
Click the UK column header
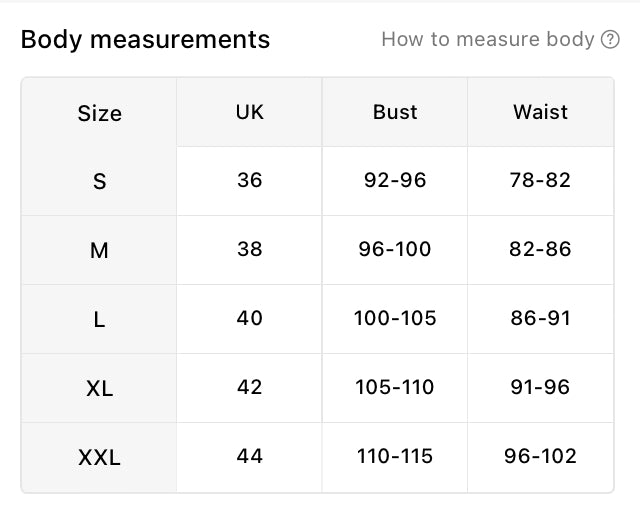(249, 112)
